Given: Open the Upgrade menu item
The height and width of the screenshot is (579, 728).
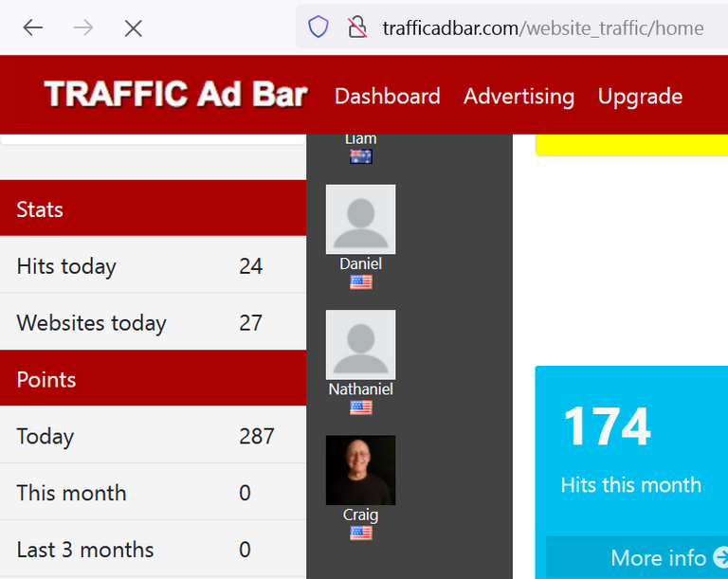Looking at the screenshot, I should (x=640, y=97).
